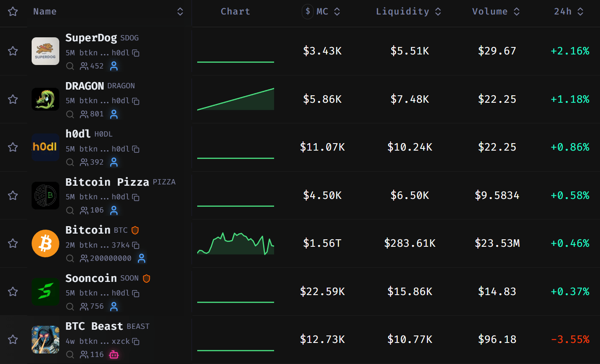600x364 pixels.
Task: Click the green Sooncoin logo
Action: coord(45,292)
